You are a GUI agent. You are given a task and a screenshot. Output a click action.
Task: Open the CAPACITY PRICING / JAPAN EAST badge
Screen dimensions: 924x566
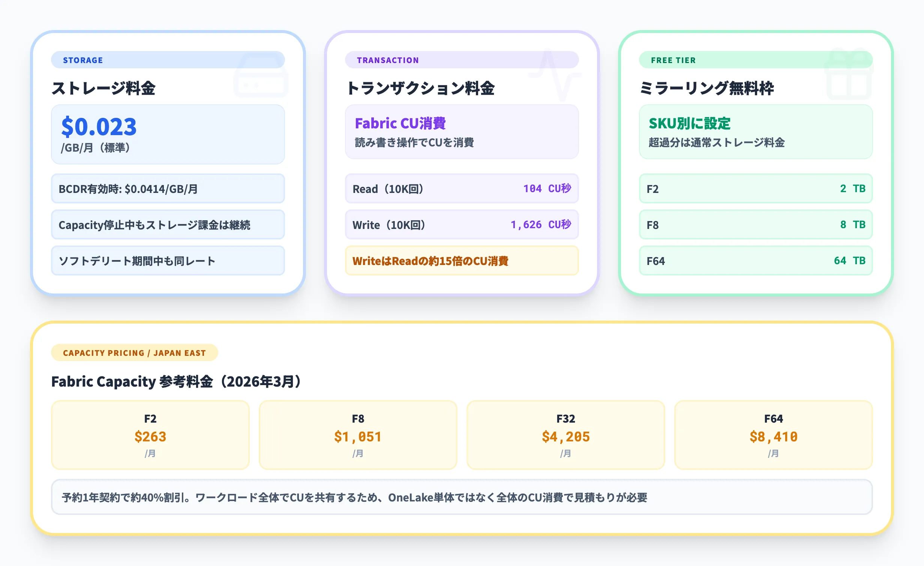coord(134,352)
